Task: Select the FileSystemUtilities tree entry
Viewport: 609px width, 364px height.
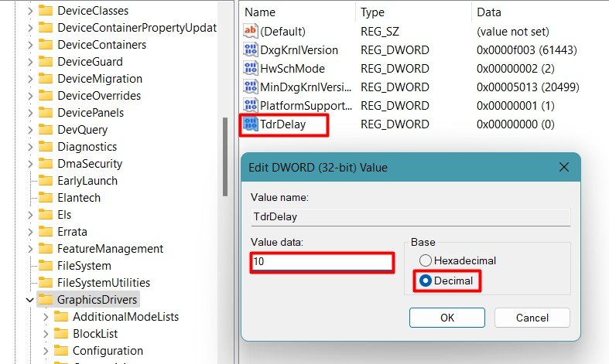Action: pyautogui.click(x=104, y=283)
